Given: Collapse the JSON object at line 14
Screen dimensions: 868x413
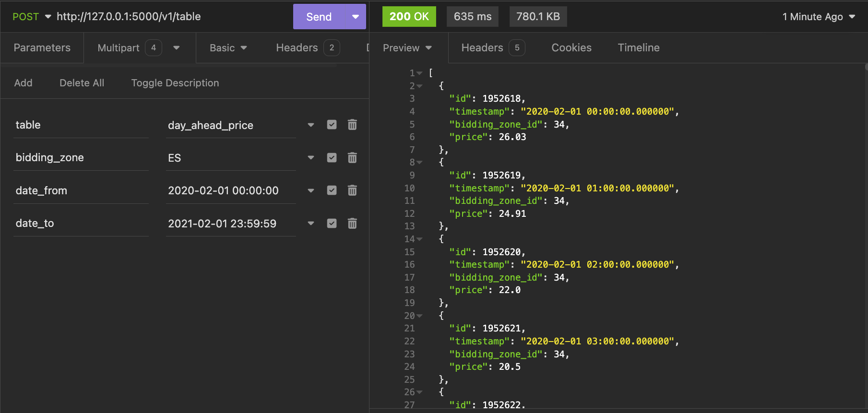Looking at the screenshot, I should point(419,239).
